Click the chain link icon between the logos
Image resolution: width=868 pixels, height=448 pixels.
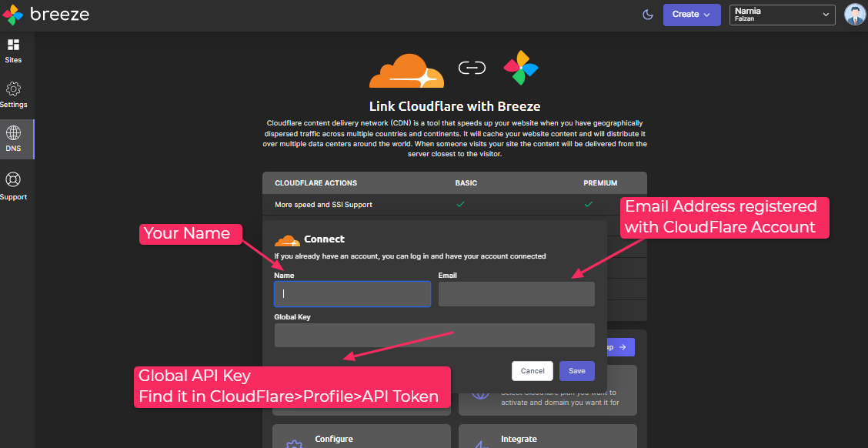point(472,68)
